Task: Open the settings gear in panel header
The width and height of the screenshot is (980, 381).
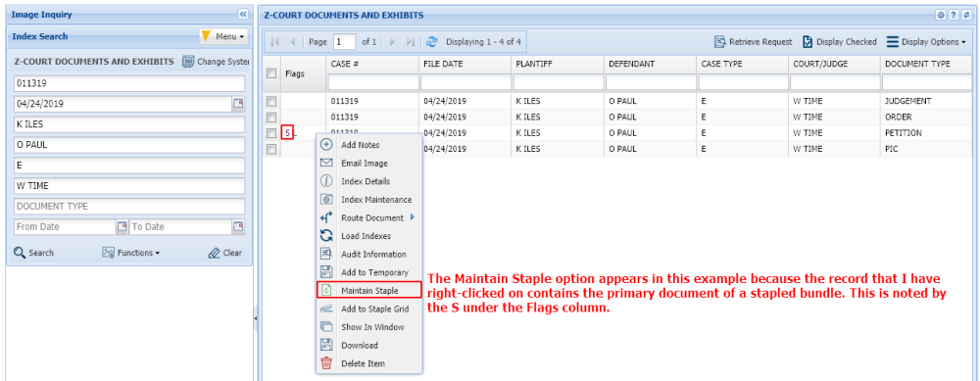Action: pyautogui.click(x=940, y=15)
